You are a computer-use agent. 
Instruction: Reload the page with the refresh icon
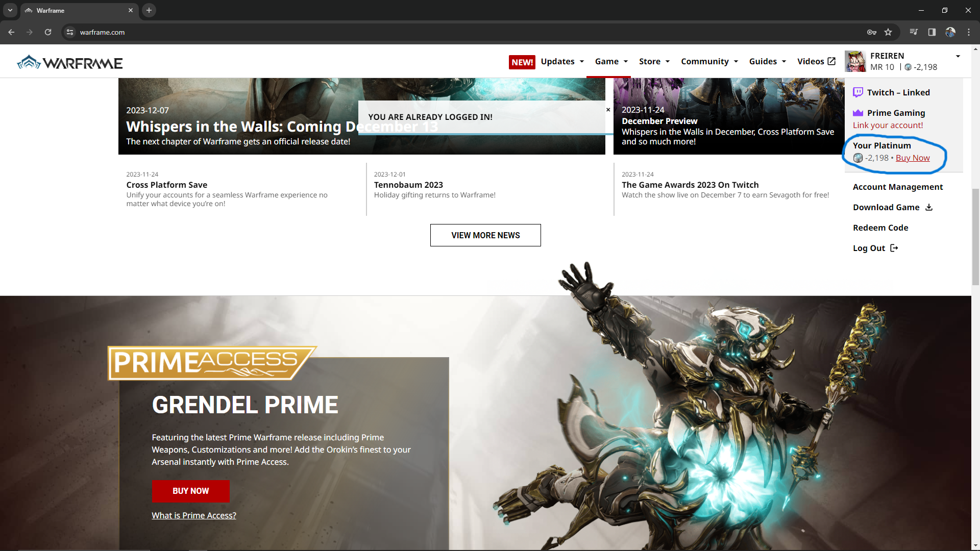coord(48,32)
